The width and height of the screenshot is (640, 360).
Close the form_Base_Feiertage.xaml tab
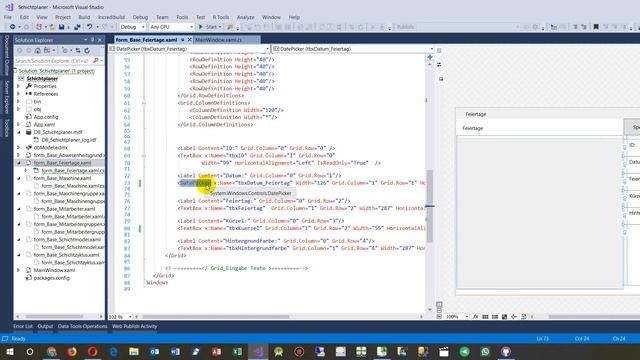pyautogui.click(x=189, y=40)
